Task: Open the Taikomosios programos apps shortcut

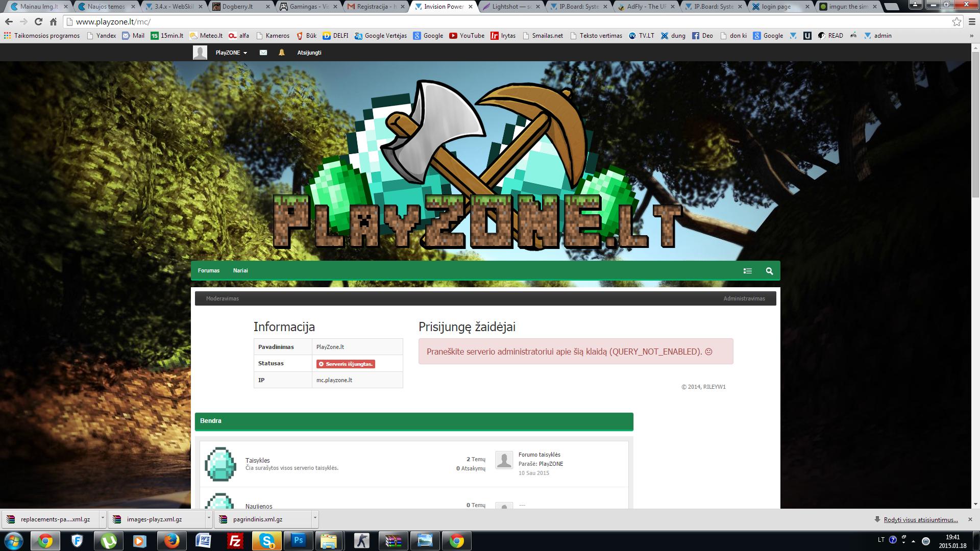Action: 42,36
